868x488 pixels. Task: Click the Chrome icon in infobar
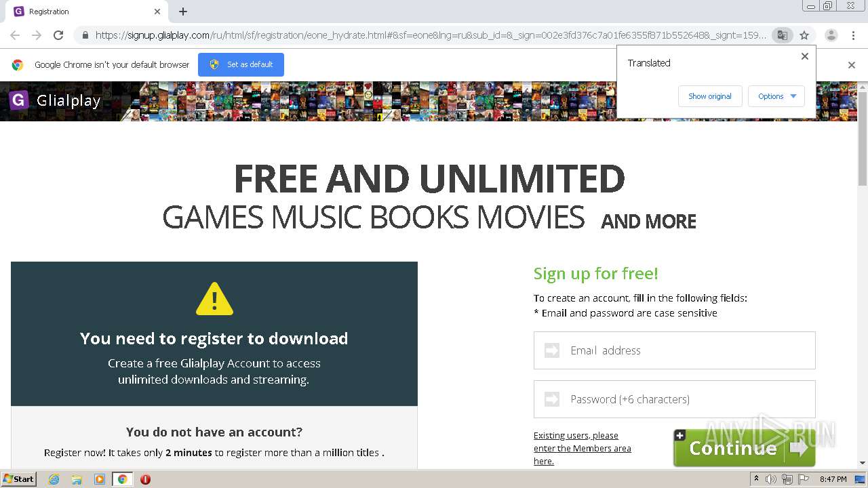point(18,65)
